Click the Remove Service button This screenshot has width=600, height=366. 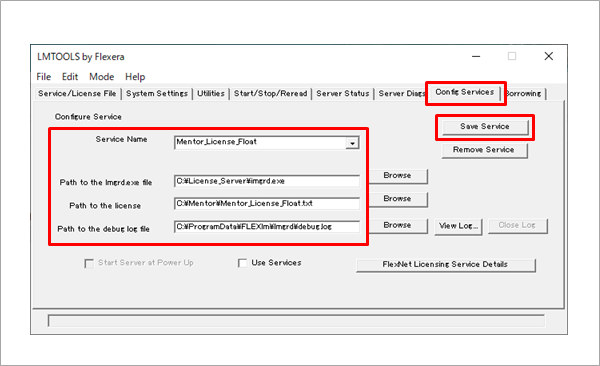[484, 150]
